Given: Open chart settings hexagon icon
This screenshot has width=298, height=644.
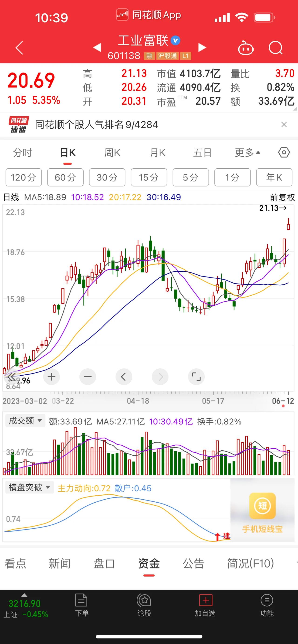Looking at the screenshot, I should coord(284,152).
